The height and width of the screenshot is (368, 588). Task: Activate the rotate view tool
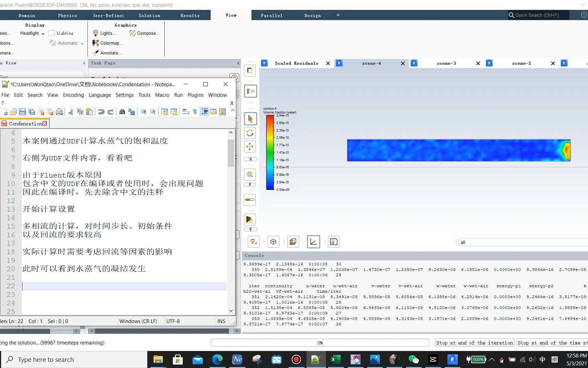[250, 133]
